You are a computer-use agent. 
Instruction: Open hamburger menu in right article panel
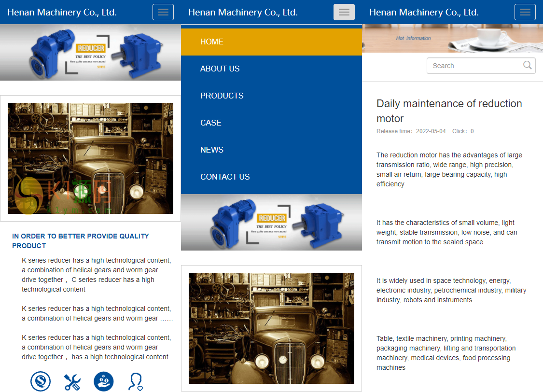click(x=525, y=12)
